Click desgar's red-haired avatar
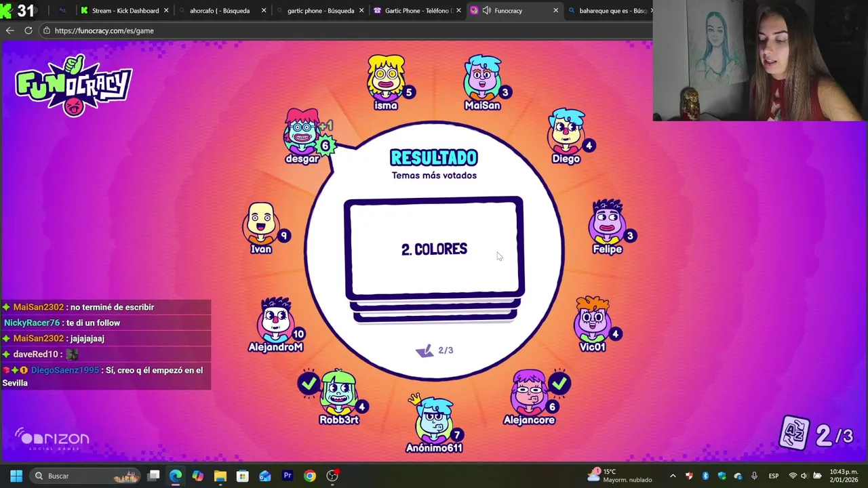The image size is (868, 488). pyautogui.click(x=302, y=130)
